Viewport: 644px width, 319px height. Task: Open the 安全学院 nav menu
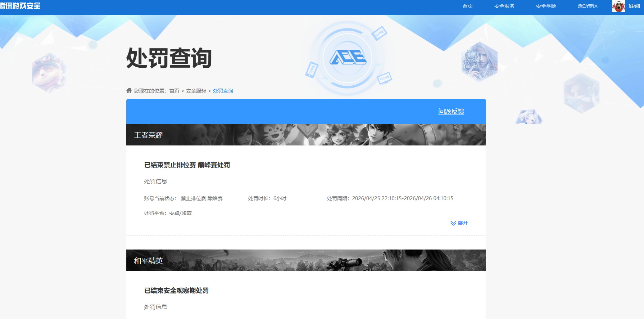[x=546, y=6]
